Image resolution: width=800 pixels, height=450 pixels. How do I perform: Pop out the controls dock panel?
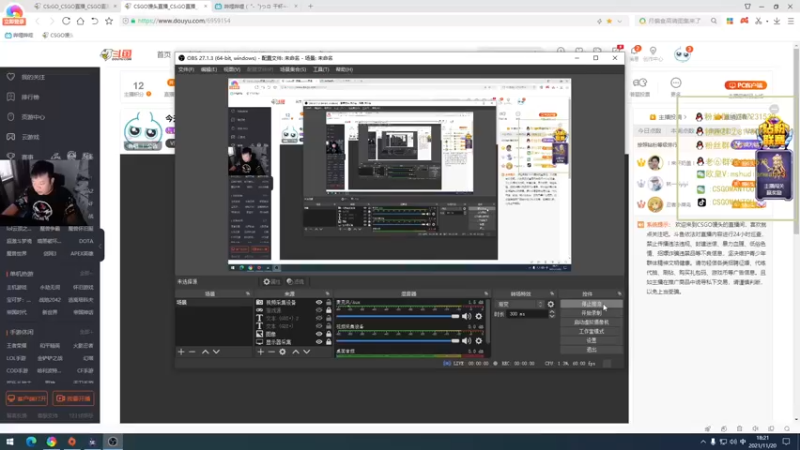point(619,294)
